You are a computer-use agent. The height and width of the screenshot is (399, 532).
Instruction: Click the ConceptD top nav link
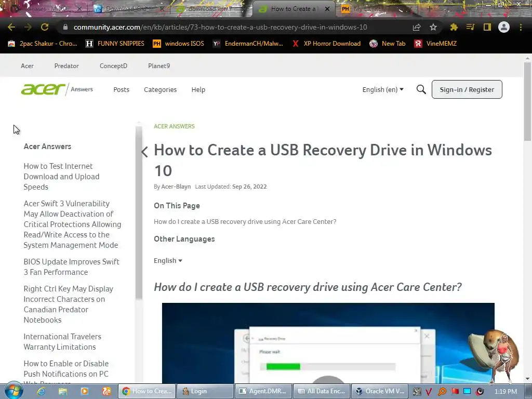point(113,66)
